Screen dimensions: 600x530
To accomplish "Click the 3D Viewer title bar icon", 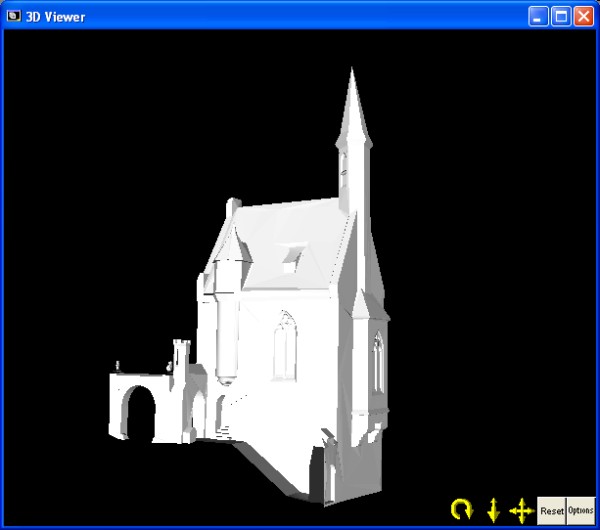I will click(14, 16).
